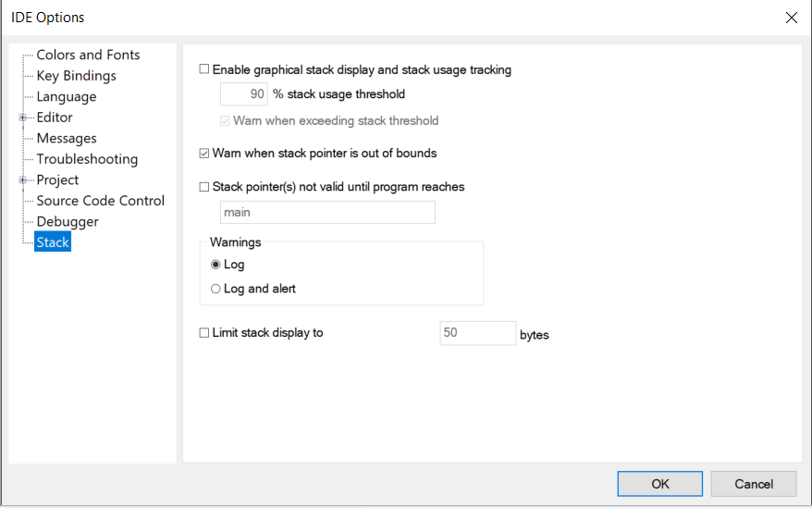
Task: Choose Log and alert warning option
Action: click(216, 289)
